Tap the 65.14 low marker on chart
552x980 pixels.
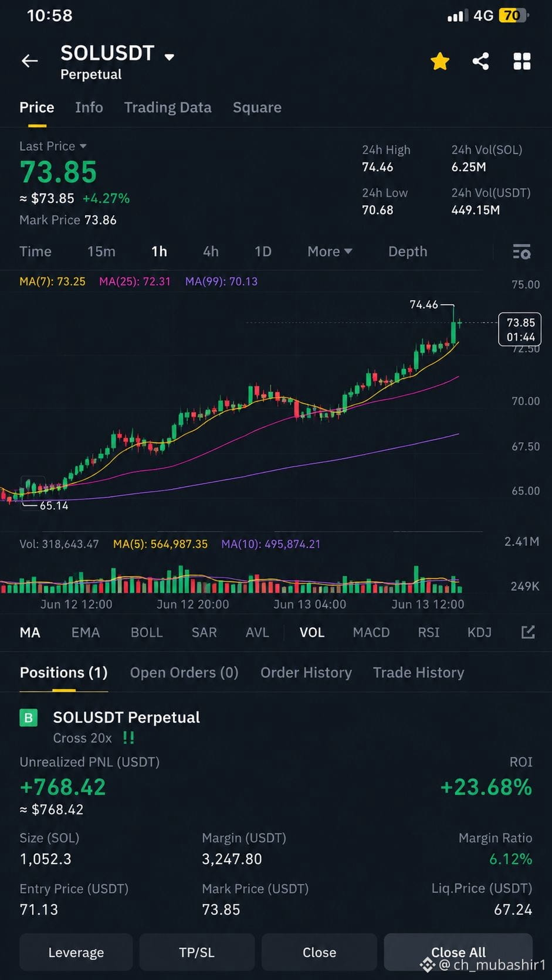click(54, 505)
